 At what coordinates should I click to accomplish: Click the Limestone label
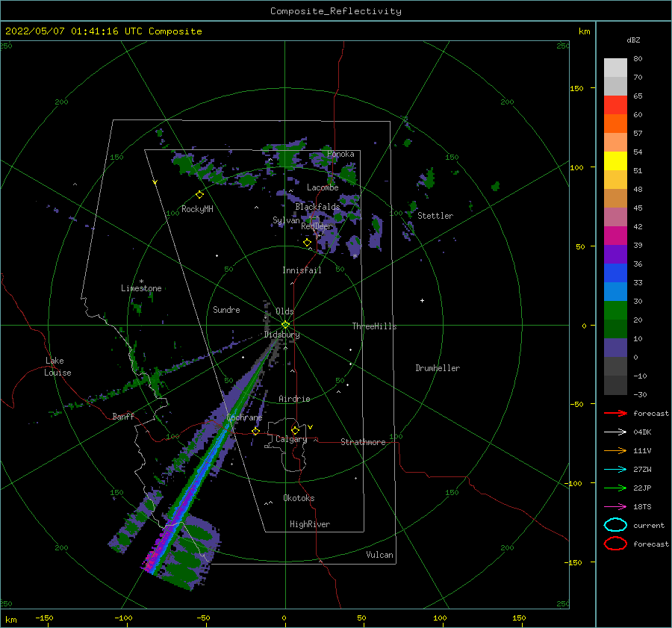tap(141, 288)
